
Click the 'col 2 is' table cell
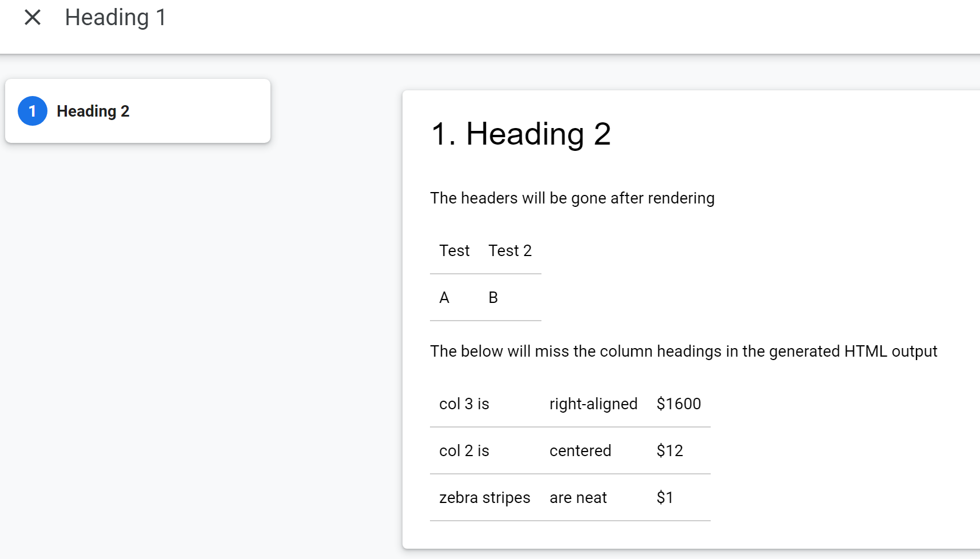[464, 450]
